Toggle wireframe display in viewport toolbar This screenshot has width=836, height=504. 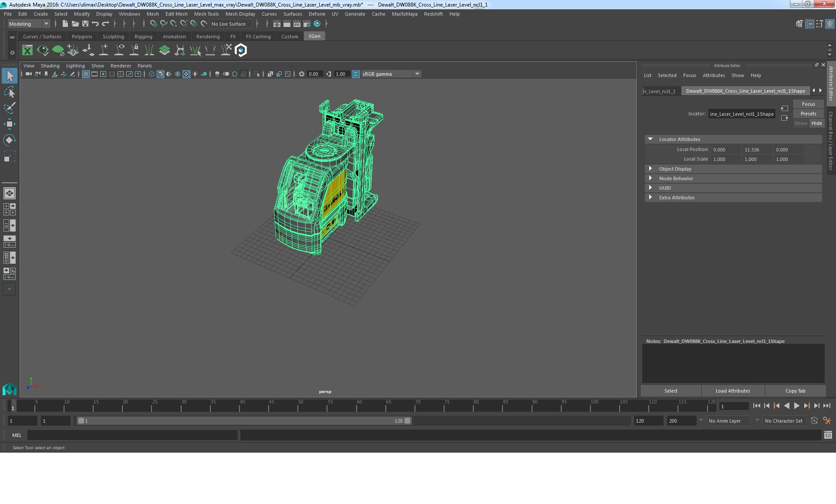pos(152,74)
